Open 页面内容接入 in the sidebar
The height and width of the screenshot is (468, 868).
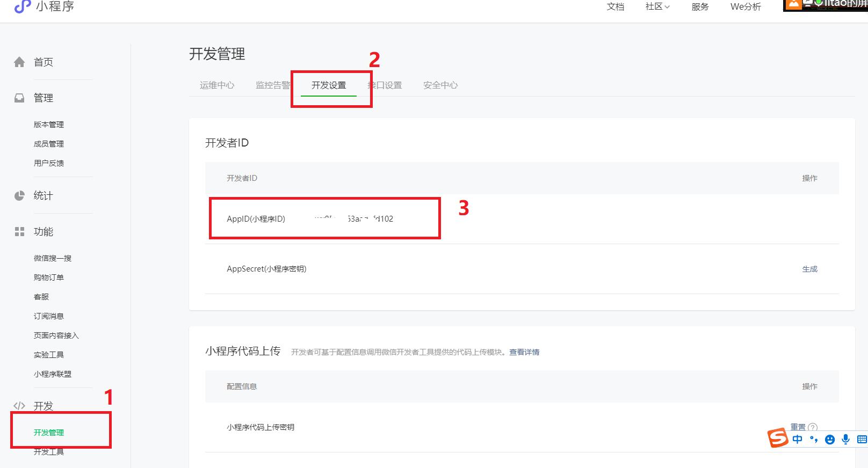click(56, 335)
